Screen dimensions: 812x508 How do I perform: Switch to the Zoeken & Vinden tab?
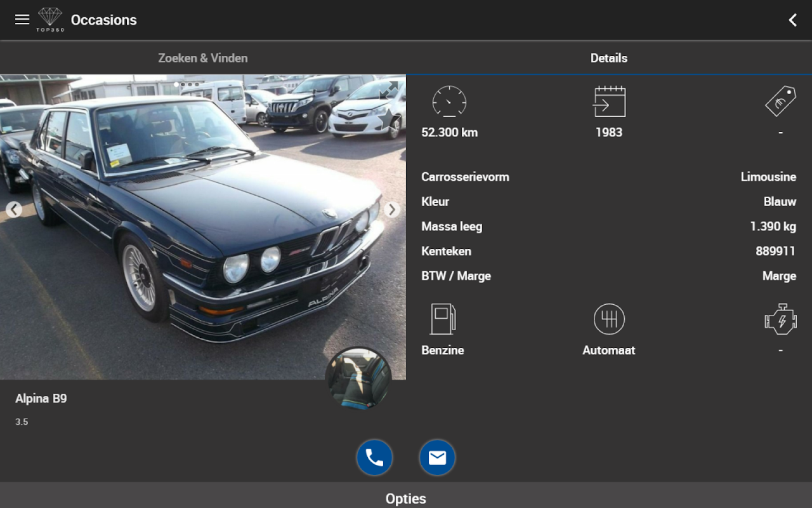point(203,58)
